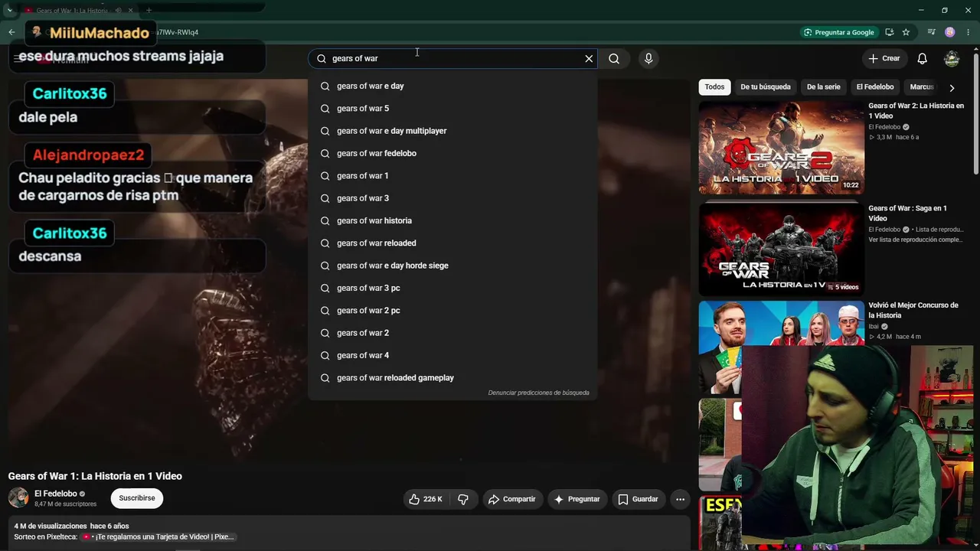The width and height of the screenshot is (980, 551).
Task: Open 'Gears of War : Saga en 1 Video' title
Action: [907, 213]
